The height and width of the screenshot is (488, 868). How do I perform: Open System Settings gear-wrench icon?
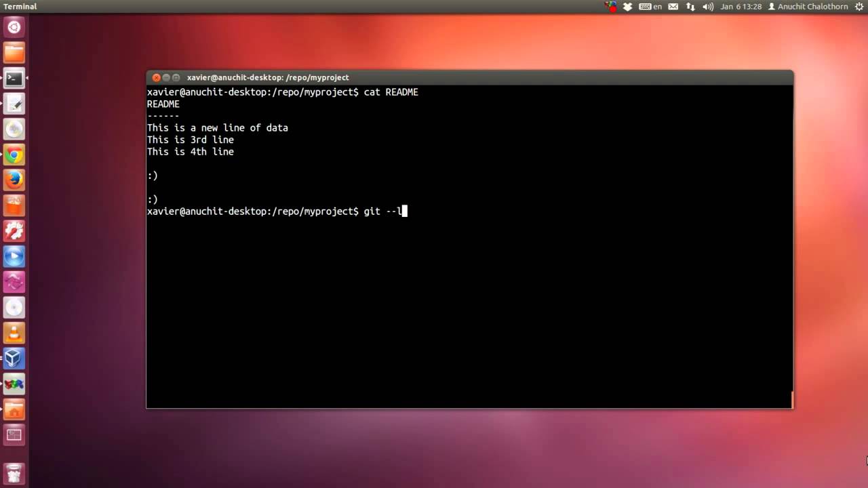14,231
